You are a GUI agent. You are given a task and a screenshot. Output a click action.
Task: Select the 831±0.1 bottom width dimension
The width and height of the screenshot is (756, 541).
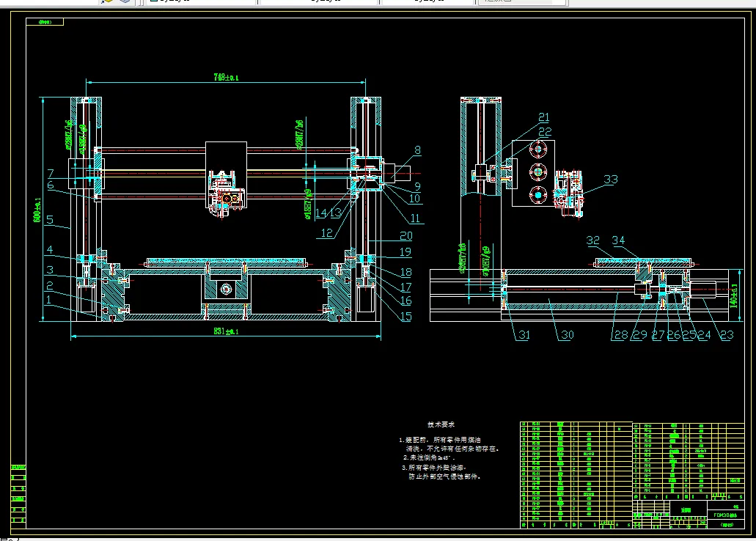pyautogui.click(x=224, y=332)
